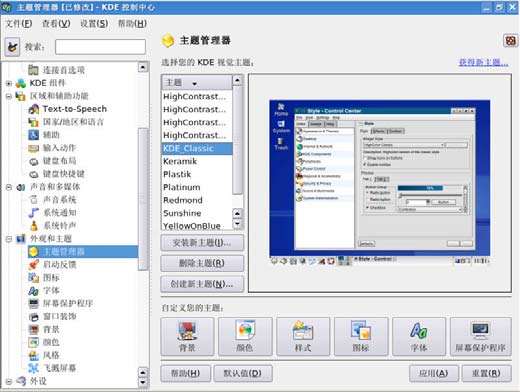Select the Keramik theme
Image resolution: width=520 pixels, height=392 pixels.
[197, 161]
